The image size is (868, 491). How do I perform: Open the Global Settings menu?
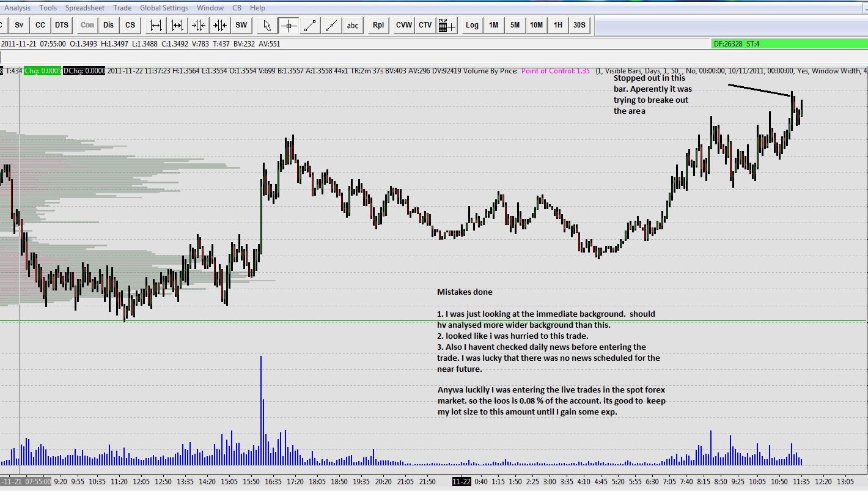tap(164, 8)
